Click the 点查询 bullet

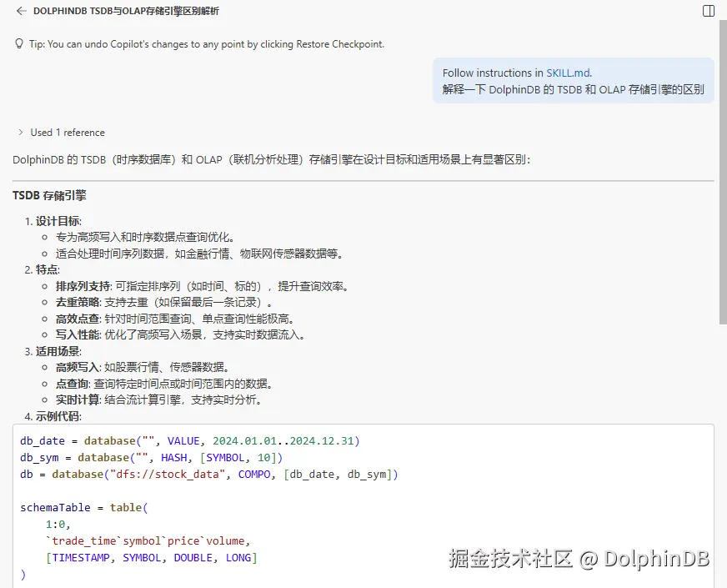pos(164,384)
